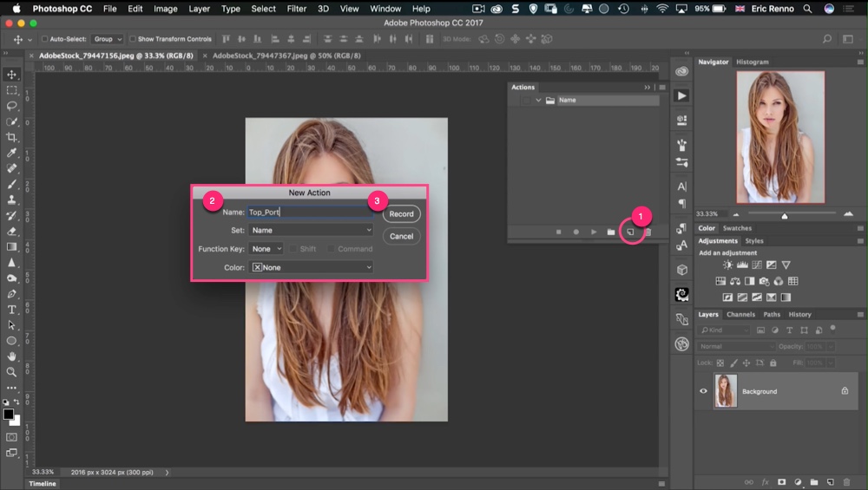The width and height of the screenshot is (868, 490).
Task: Open the Function Key dropdown
Action: pos(266,249)
